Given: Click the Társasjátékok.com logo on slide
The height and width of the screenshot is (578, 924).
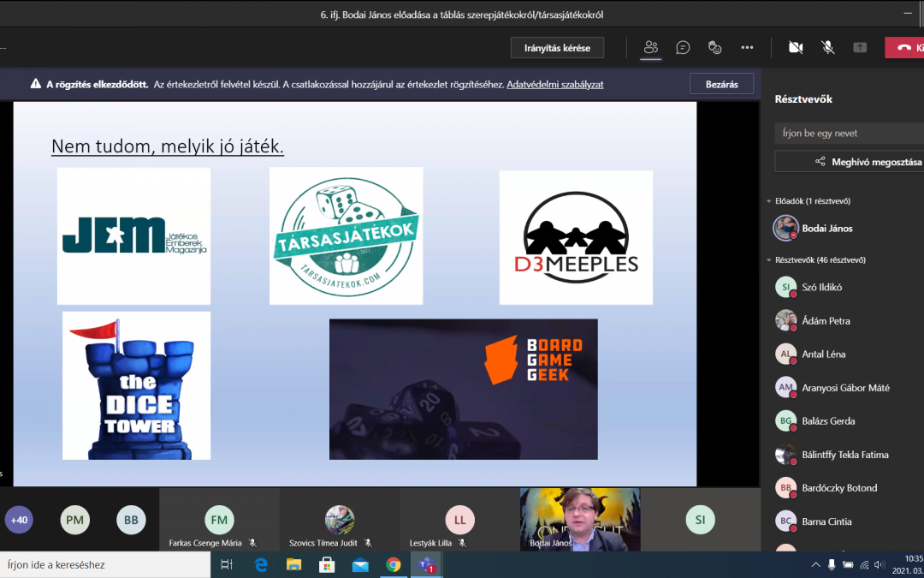Looking at the screenshot, I should 346,236.
